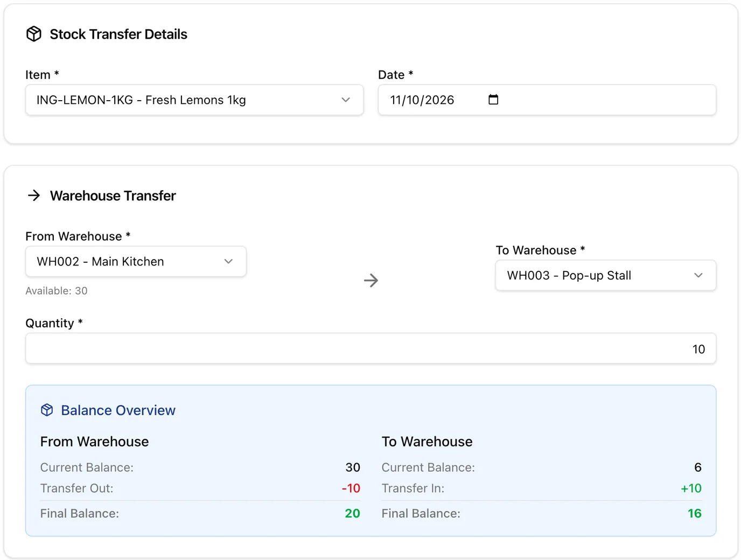
Task: Click the cube icon beside Balance Overview
Action: point(47,410)
